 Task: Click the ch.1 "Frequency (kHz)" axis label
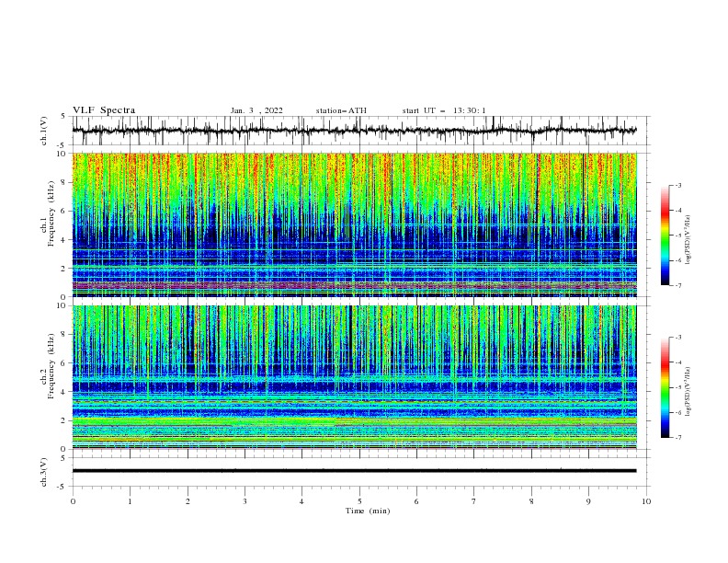pos(51,213)
